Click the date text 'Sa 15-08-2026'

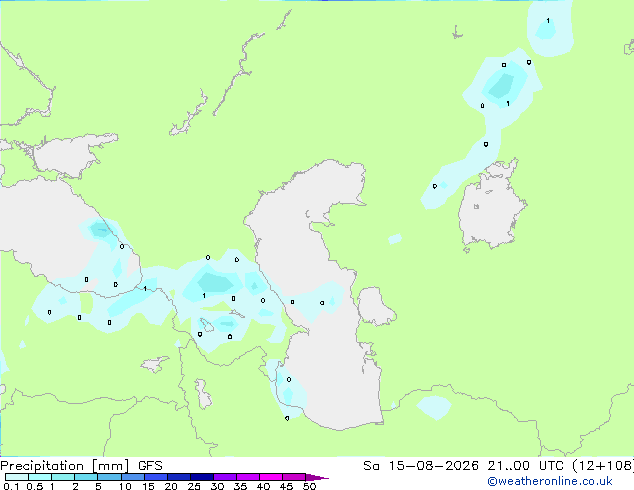click(x=421, y=466)
